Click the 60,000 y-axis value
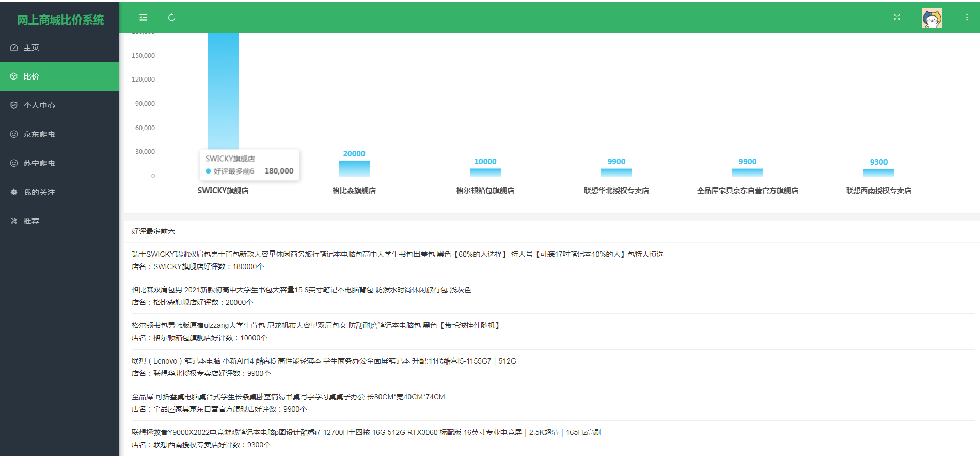The width and height of the screenshot is (980, 456). pyautogui.click(x=145, y=128)
